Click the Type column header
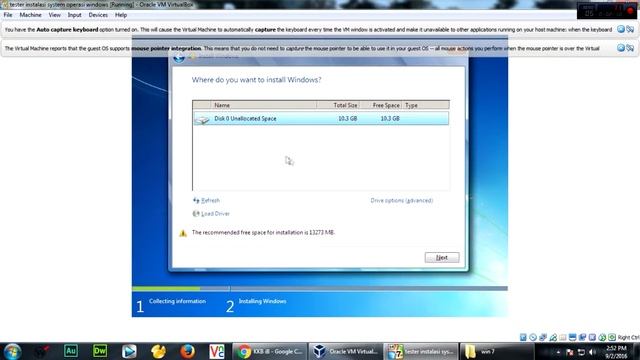Image resolution: width=640 pixels, height=360 pixels. (x=426, y=105)
